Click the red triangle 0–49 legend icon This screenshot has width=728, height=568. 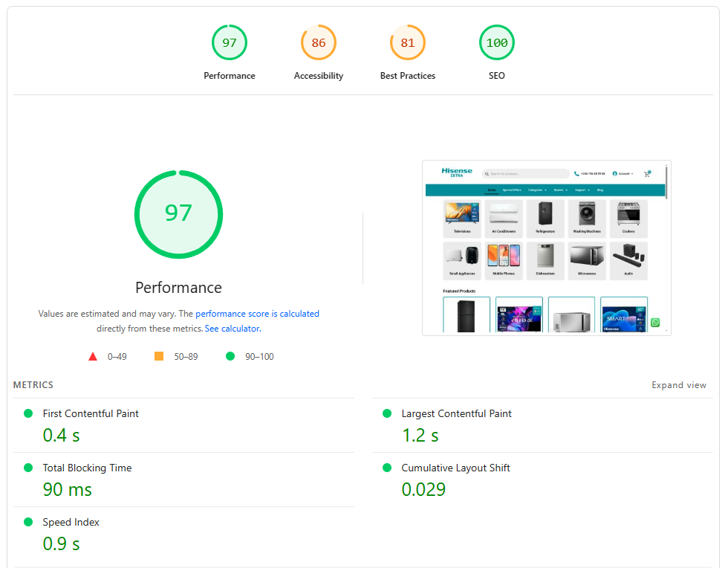tap(93, 357)
